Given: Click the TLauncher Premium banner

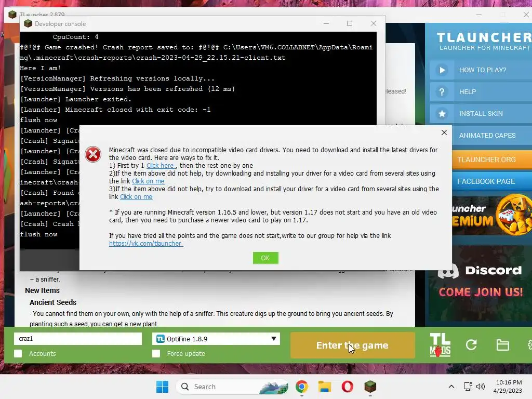Looking at the screenshot, I should (492, 216).
